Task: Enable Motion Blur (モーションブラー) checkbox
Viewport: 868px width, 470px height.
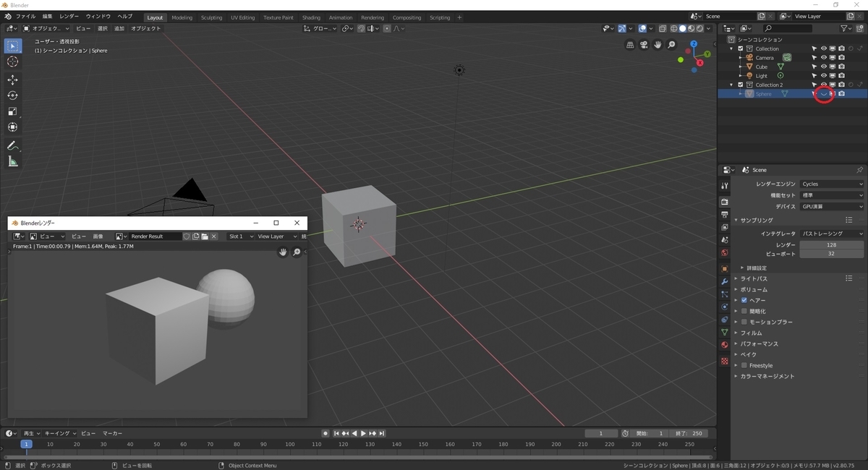Action: click(x=744, y=322)
